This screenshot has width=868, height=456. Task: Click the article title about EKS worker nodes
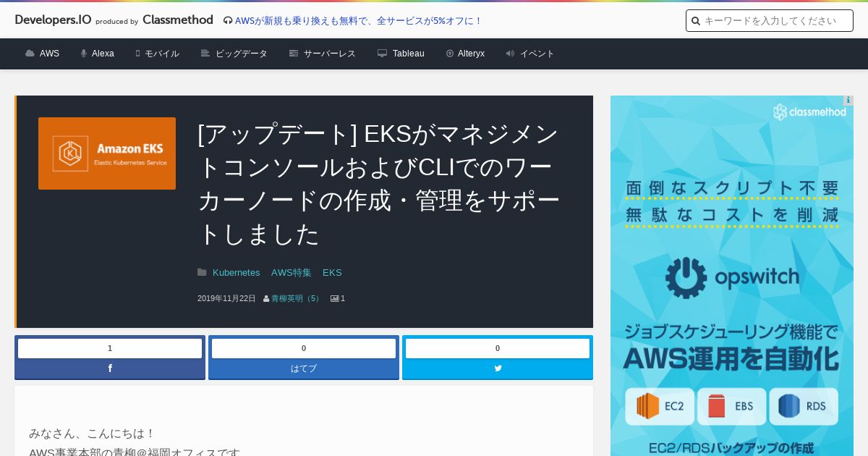click(x=378, y=184)
